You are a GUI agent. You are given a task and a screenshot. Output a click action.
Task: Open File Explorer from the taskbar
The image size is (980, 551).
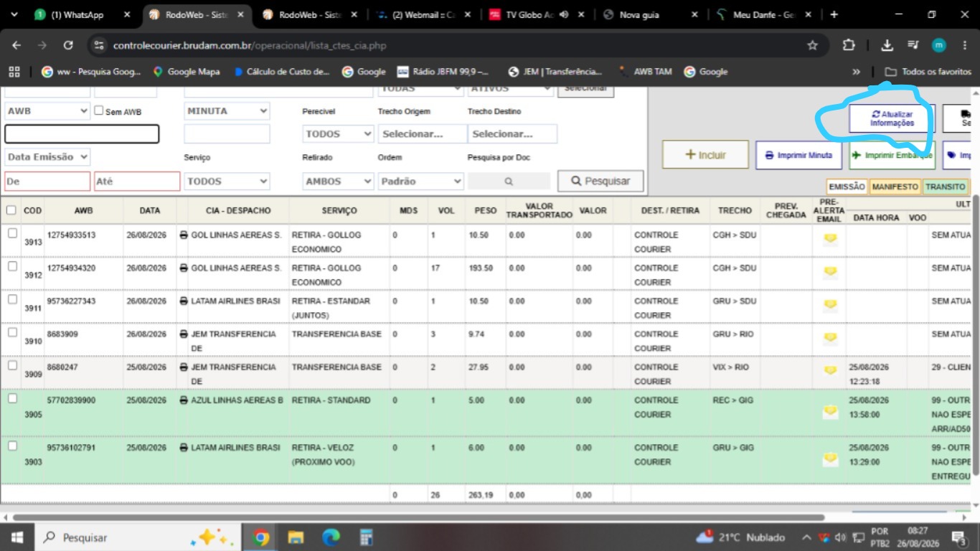tap(296, 537)
